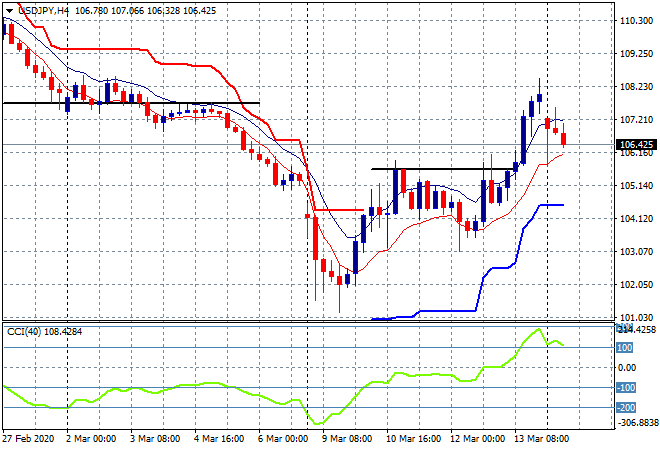Click the CCI -100 level label
Image resolution: width=660 pixels, height=450 pixels.
point(626,388)
